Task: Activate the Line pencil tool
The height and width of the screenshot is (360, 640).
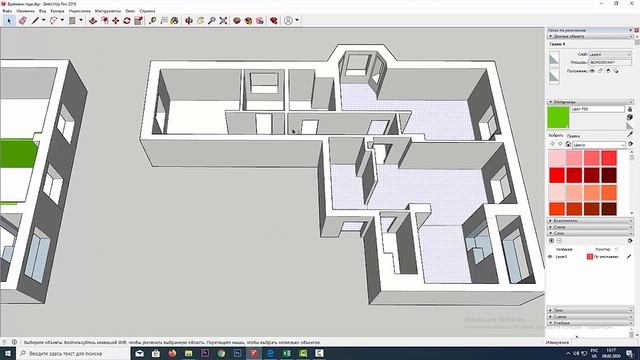Action: tap(36, 20)
